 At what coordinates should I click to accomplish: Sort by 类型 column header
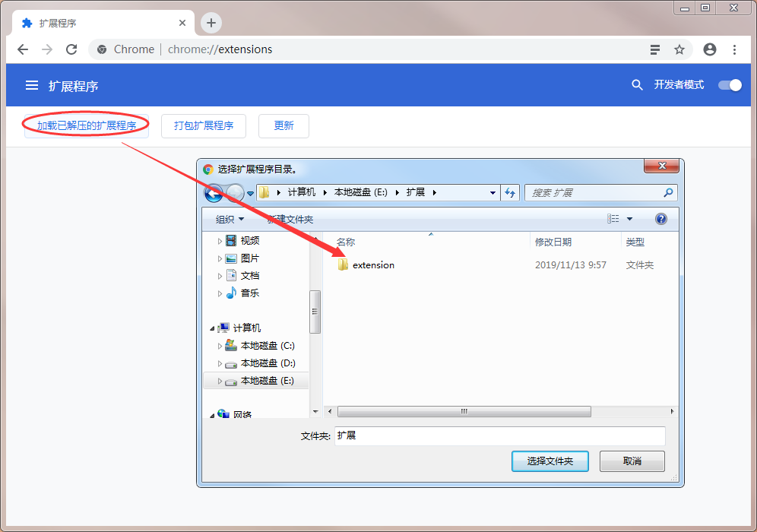(x=635, y=242)
